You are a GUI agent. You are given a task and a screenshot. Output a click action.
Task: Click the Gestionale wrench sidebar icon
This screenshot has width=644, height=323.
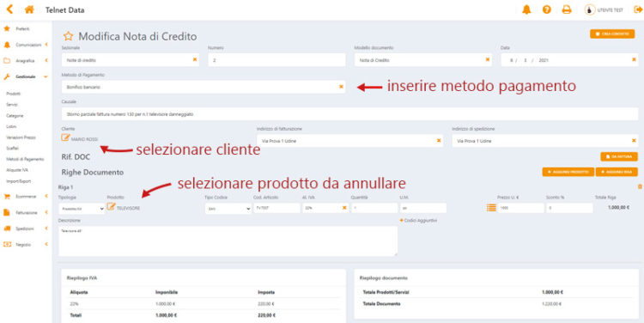click(x=7, y=76)
